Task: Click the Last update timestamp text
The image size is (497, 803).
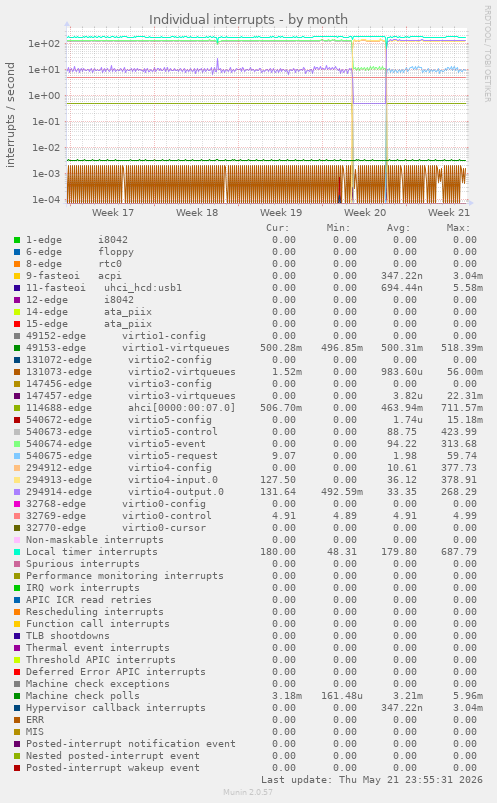Action: point(372,780)
